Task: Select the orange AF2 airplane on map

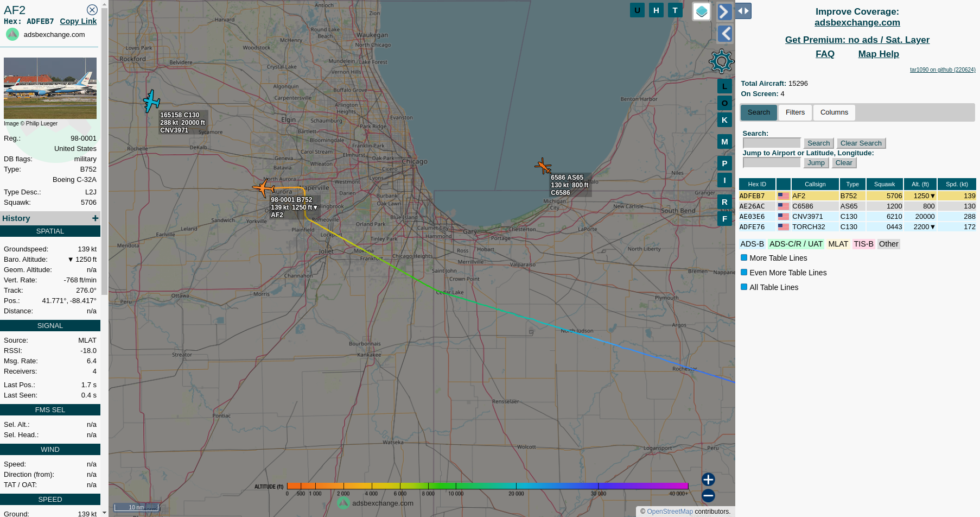Action: 264,188
